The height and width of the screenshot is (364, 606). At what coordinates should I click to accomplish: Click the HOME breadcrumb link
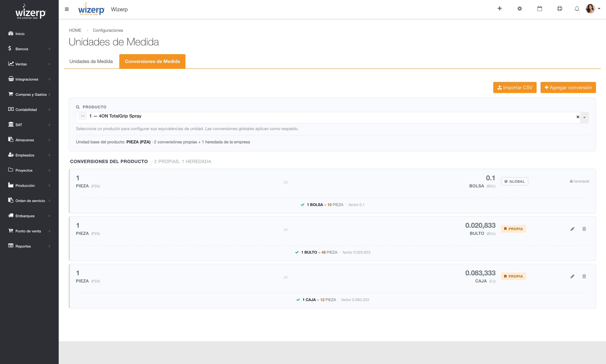click(75, 30)
